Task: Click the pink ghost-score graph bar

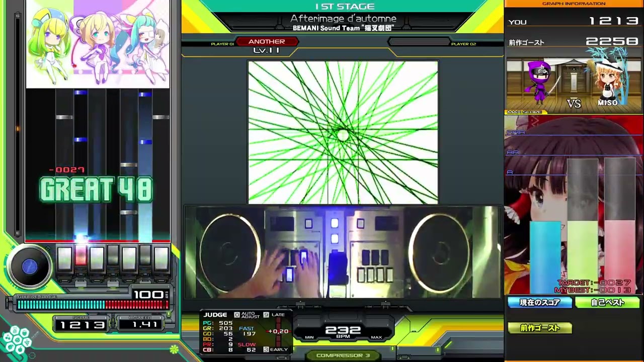Action: tap(620, 226)
